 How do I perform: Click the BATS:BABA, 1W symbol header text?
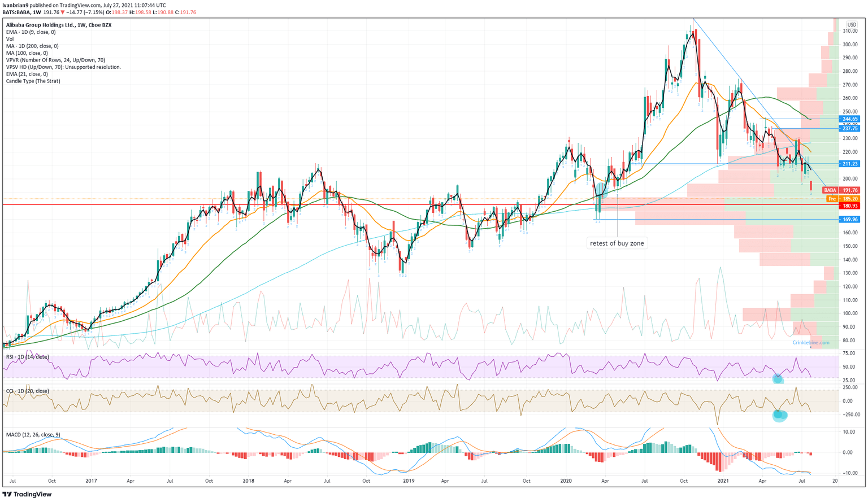click(21, 12)
